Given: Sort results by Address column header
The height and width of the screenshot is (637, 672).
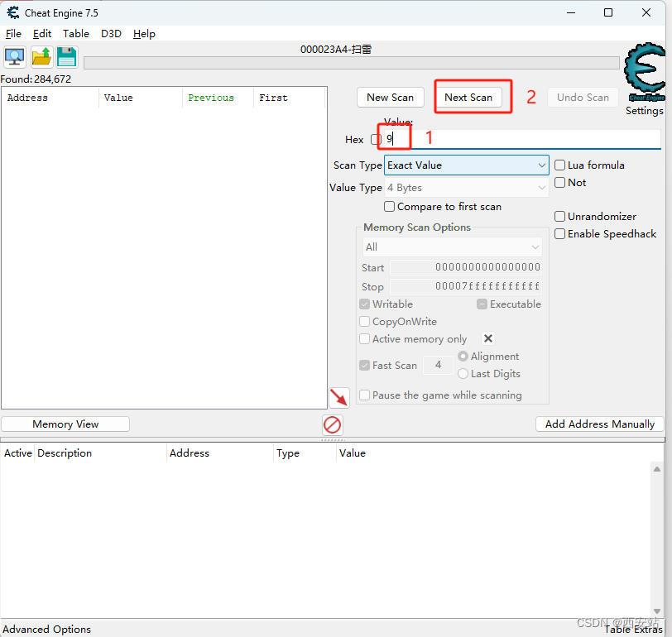Looking at the screenshot, I should coord(50,98).
